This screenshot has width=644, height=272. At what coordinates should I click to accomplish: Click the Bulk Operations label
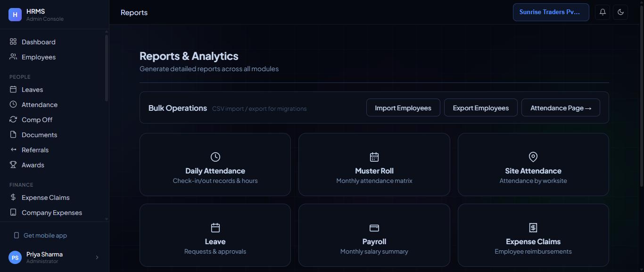coord(178,108)
